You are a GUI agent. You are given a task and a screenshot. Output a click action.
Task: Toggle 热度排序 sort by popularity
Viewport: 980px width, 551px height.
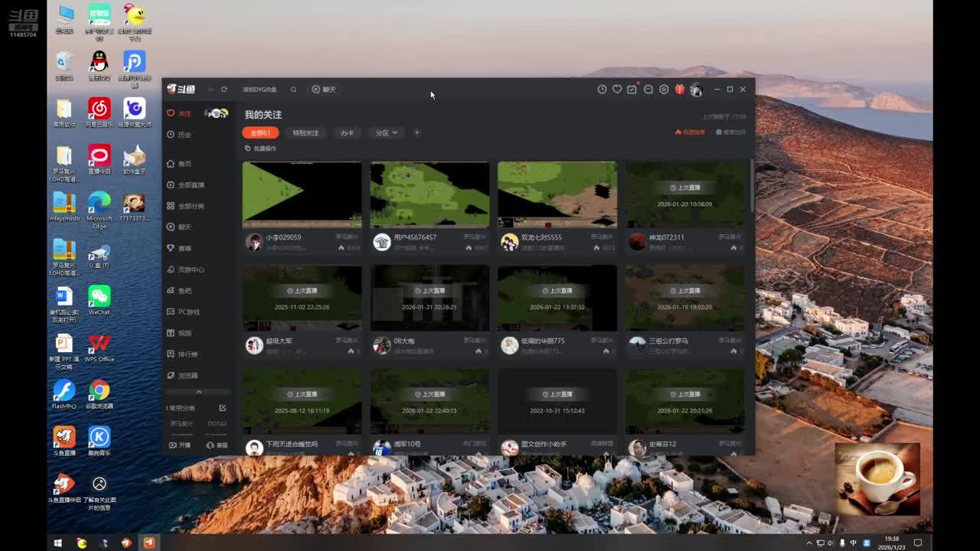[x=690, y=132]
